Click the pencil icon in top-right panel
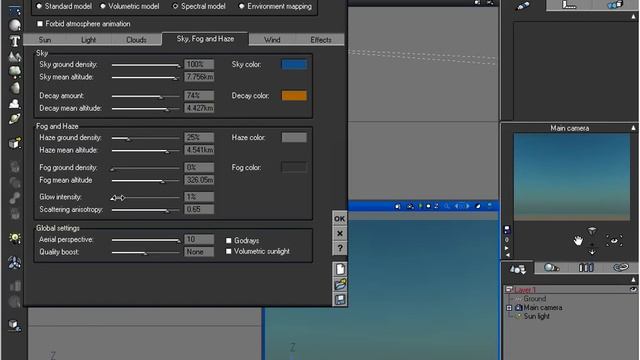640x360 pixels. pos(523,6)
